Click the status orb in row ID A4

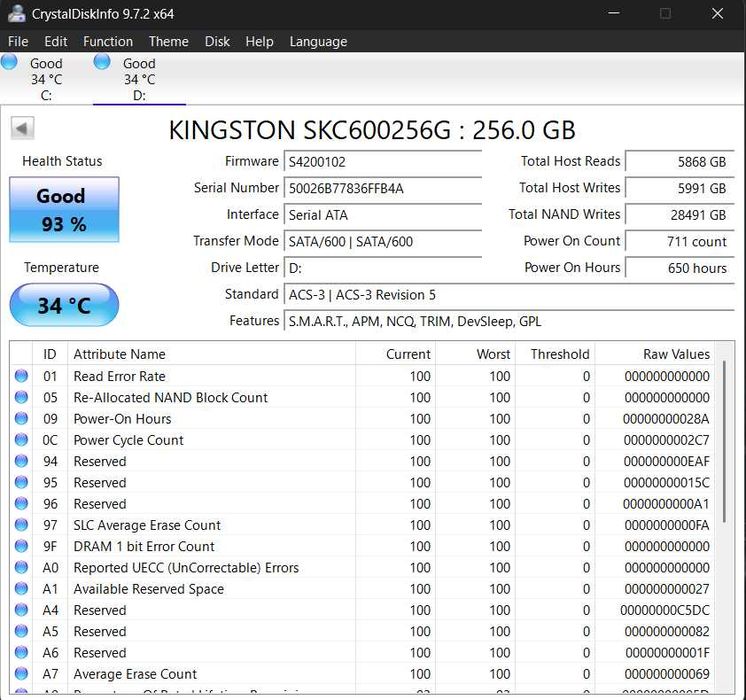coord(21,610)
